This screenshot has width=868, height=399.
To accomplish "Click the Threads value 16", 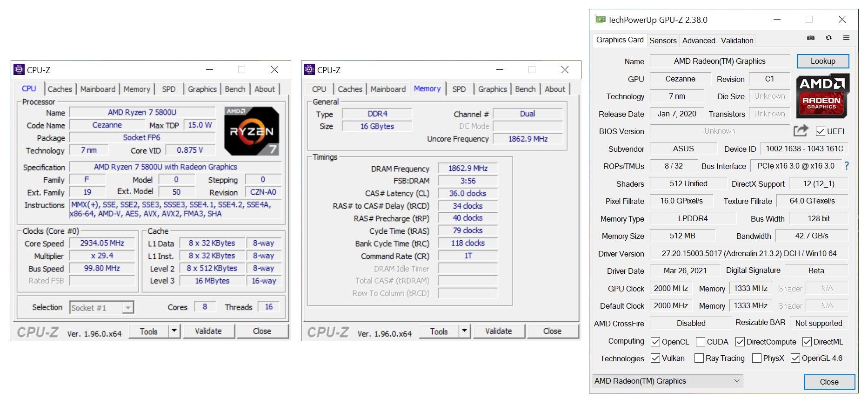I will click(x=269, y=307).
